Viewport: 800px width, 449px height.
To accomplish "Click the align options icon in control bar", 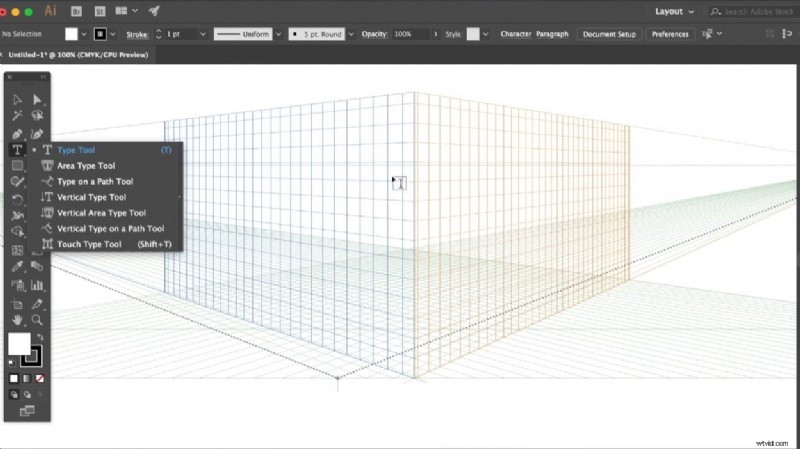I will [787, 34].
